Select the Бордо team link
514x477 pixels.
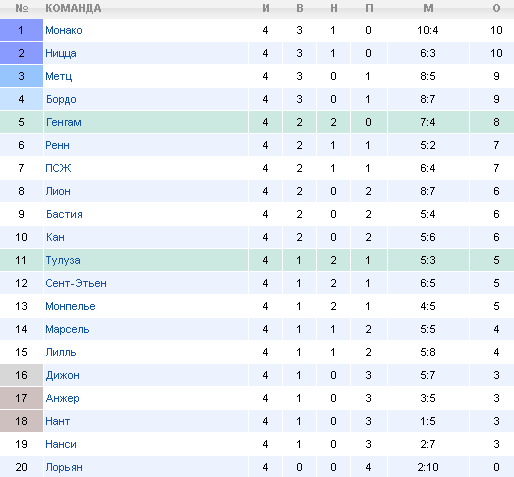coord(61,99)
